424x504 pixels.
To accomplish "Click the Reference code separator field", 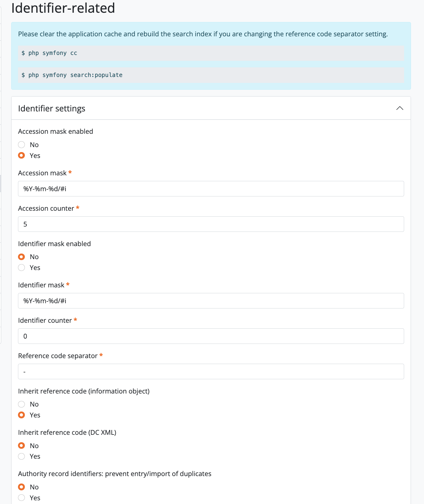I will tap(211, 371).
